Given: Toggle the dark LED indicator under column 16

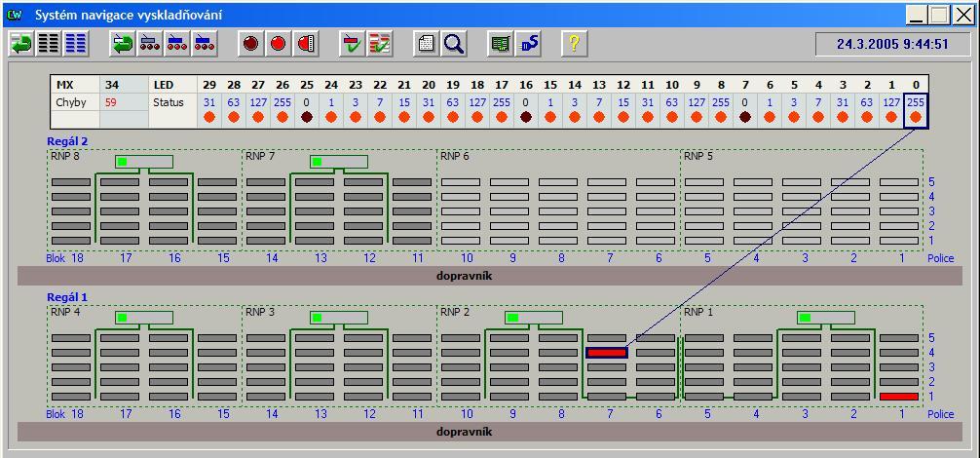Looking at the screenshot, I should (x=526, y=118).
